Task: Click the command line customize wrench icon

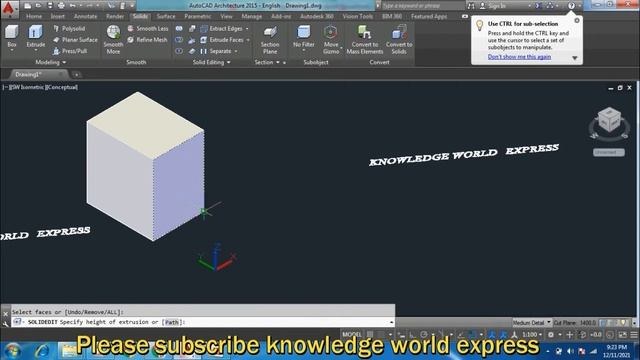Action: [x=5, y=324]
